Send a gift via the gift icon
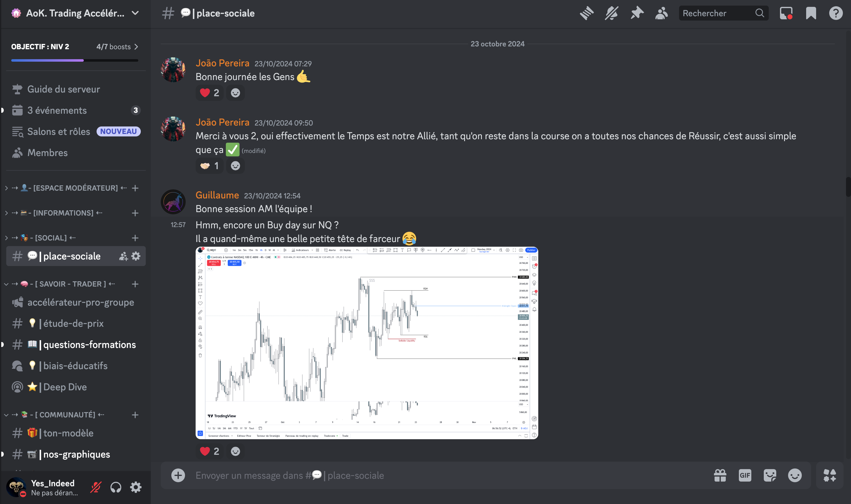 tap(720, 475)
